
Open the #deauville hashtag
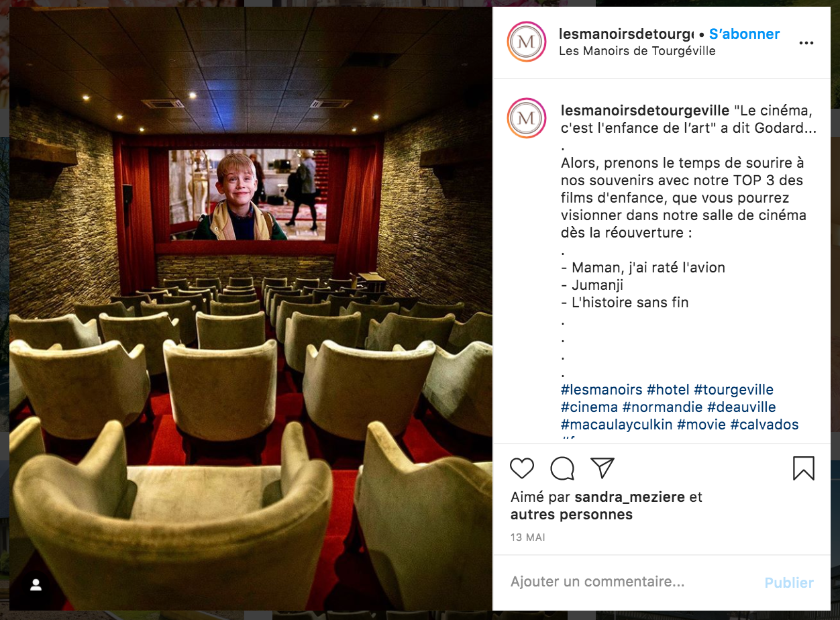click(x=741, y=407)
